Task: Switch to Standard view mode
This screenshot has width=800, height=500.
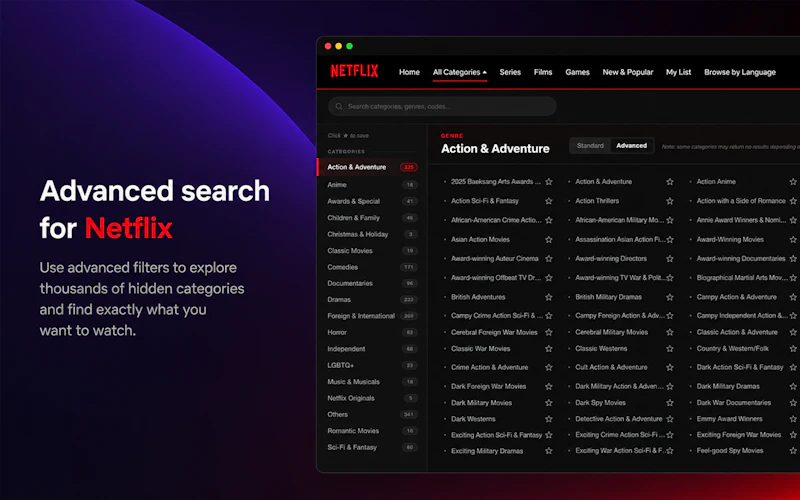Action: (x=590, y=145)
